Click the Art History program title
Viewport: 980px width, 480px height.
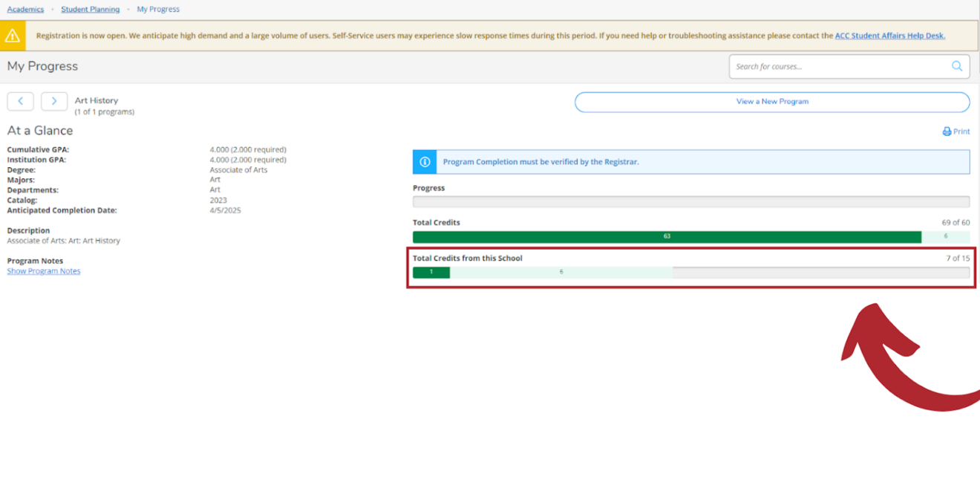point(97,100)
